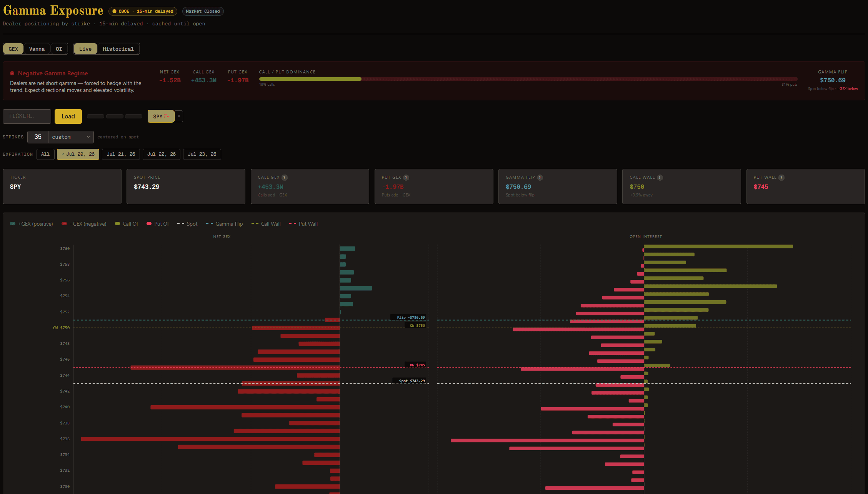
Task: Click the Call / Put dominance bar
Action: [x=528, y=79]
